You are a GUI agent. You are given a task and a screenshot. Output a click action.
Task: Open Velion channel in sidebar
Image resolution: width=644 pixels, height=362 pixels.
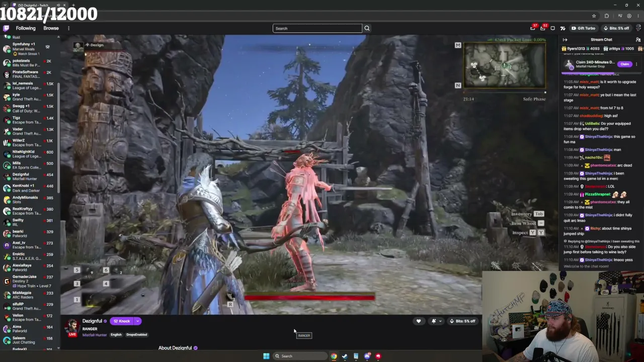click(x=29, y=317)
